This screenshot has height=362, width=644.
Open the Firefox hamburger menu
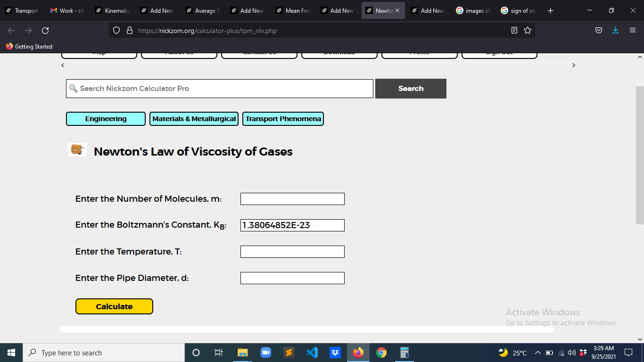pyautogui.click(x=633, y=31)
